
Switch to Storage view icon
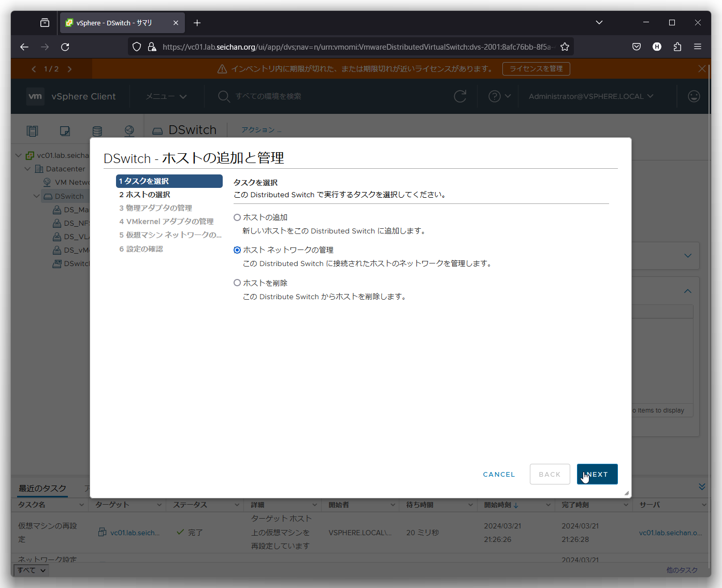coord(97,131)
